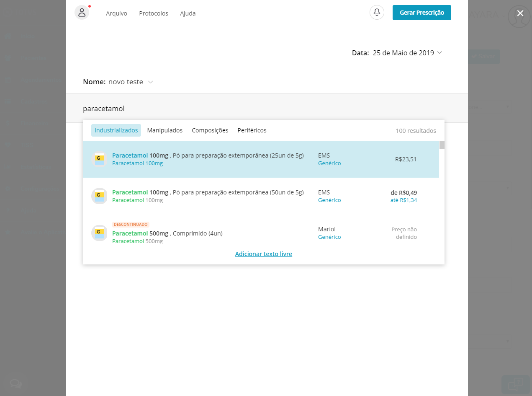Click Genérico link in second EMS row

pos(329,200)
